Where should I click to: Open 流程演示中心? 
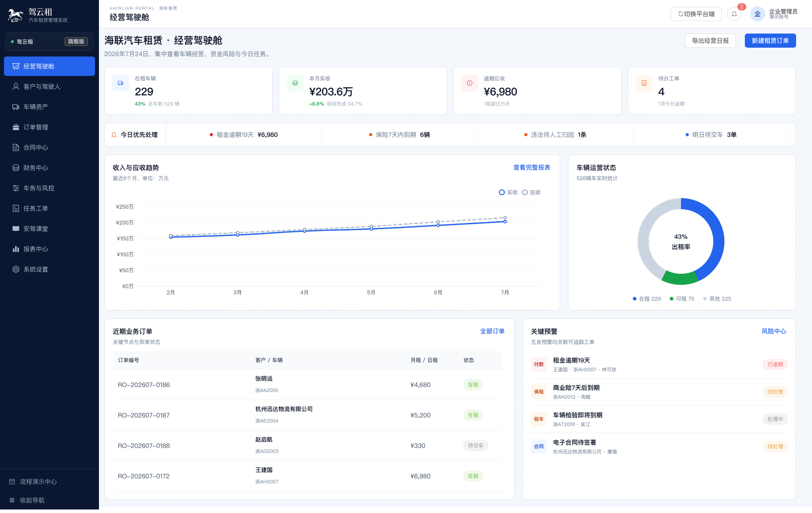(x=49, y=482)
